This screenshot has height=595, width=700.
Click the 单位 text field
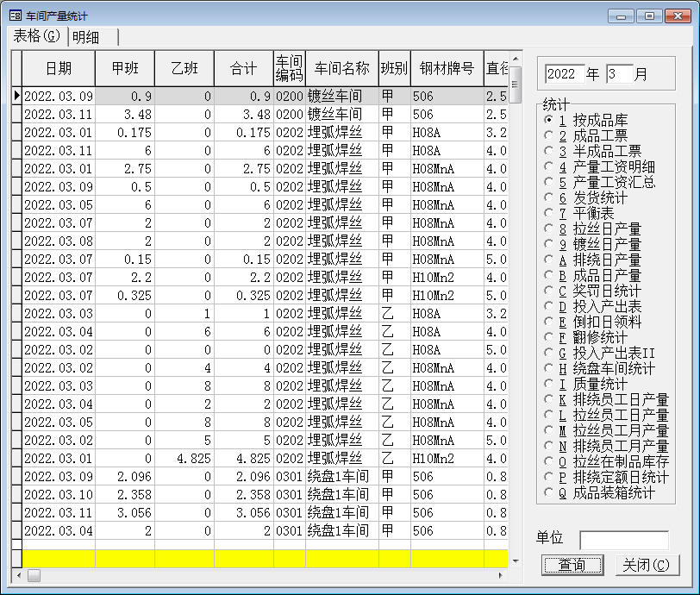click(623, 539)
